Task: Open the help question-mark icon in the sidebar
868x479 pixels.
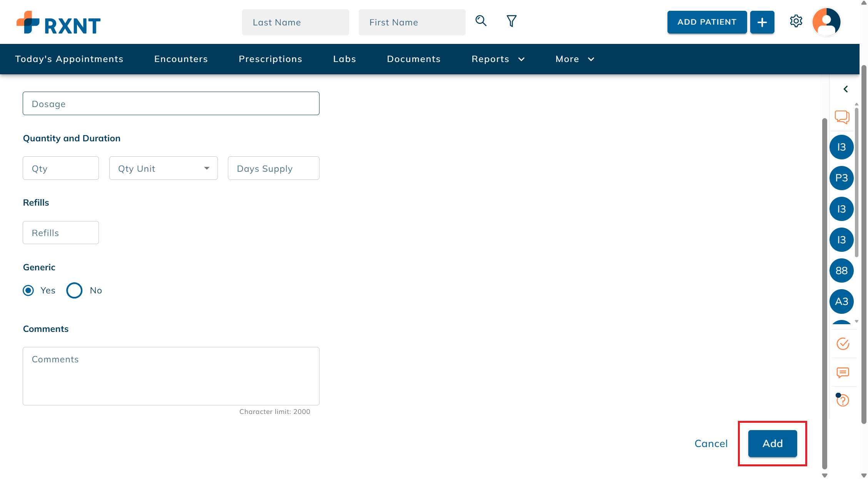Action: pyautogui.click(x=842, y=400)
